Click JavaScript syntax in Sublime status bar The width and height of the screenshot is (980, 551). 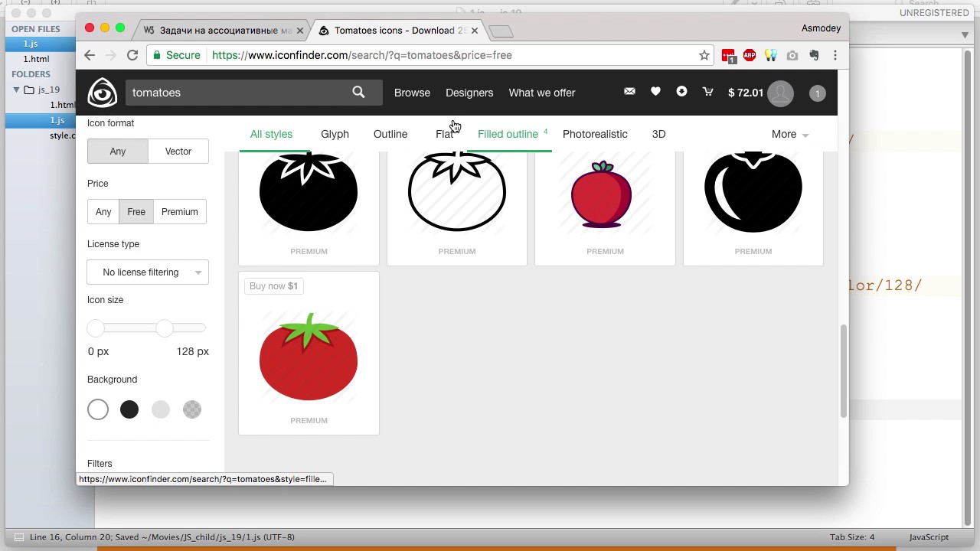929,537
